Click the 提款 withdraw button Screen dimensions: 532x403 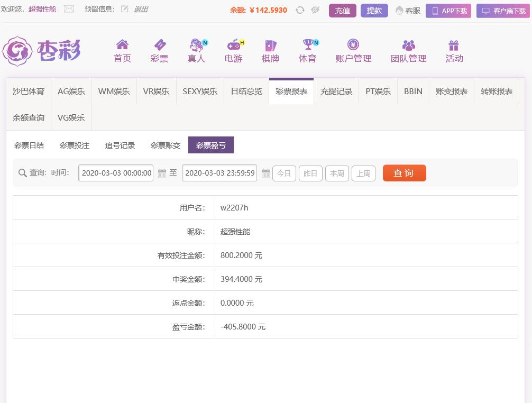coord(374,11)
